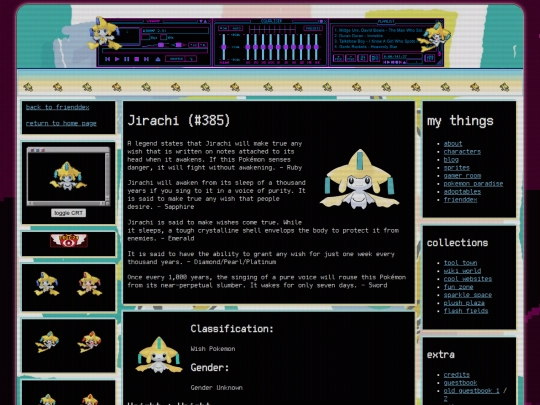
Task: Open the "credits" link under extra
Action: [x=457, y=375]
